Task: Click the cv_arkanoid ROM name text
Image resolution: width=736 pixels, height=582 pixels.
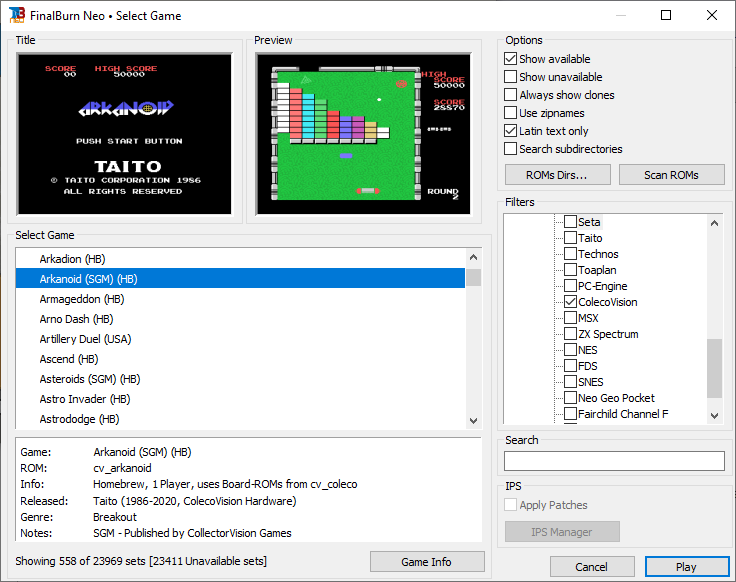Action: coord(122,468)
